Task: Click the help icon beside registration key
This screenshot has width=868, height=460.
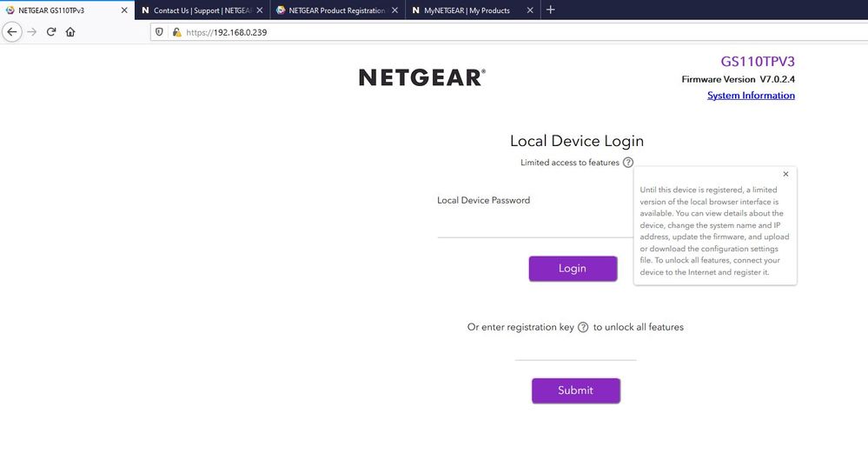Action: [x=583, y=327]
